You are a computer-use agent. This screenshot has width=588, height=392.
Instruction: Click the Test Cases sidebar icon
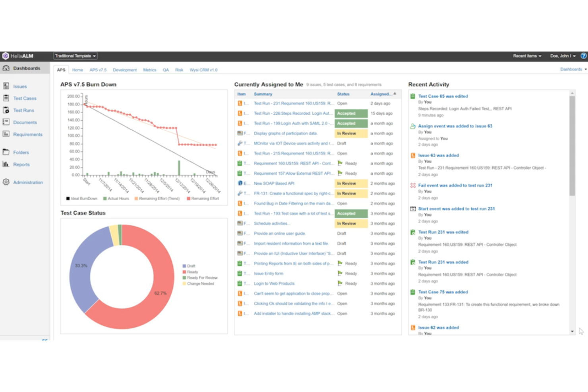click(x=6, y=98)
